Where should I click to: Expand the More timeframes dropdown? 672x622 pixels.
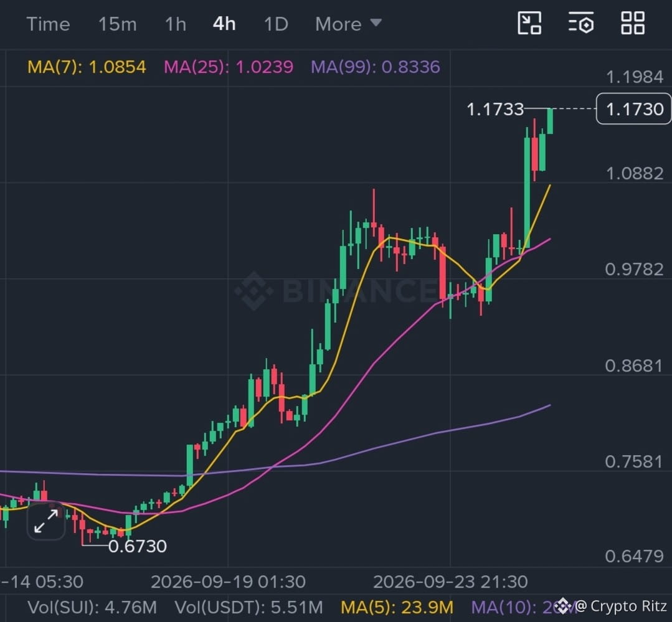click(x=348, y=24)
